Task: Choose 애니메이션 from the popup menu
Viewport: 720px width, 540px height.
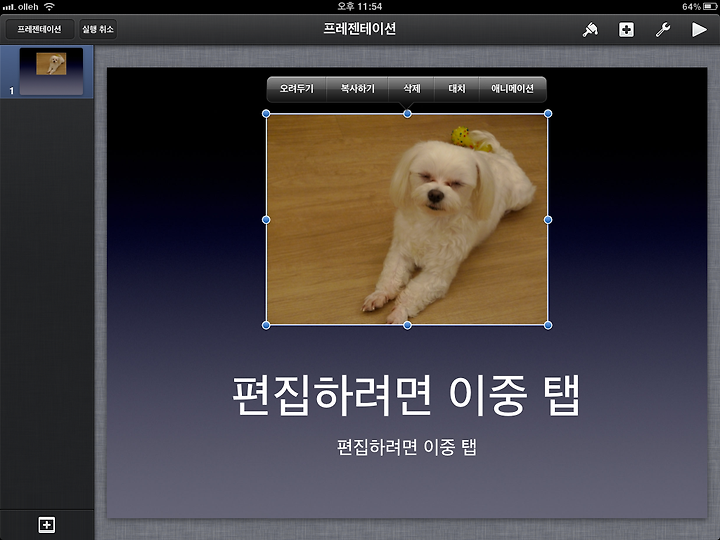Action: pos(512,89)
